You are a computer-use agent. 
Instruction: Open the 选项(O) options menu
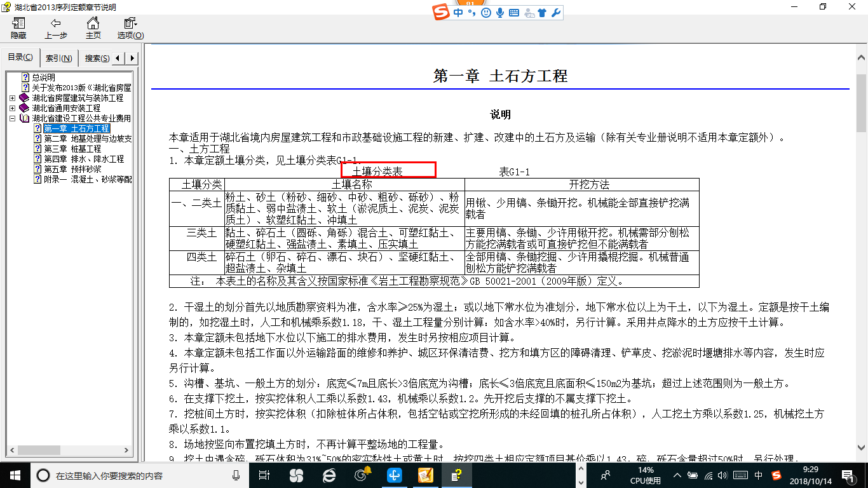click(x=130, y=29)
